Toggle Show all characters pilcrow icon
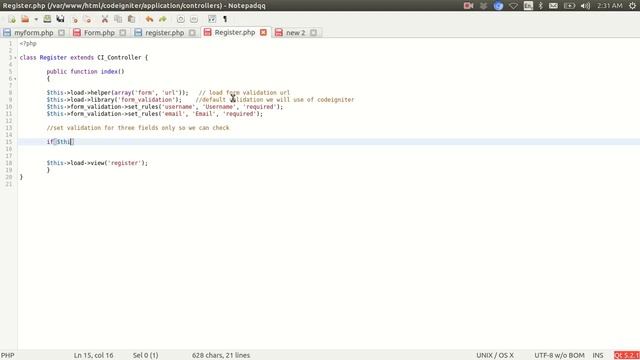This screenshot has height=360, width=640. (x=225, y=19)
